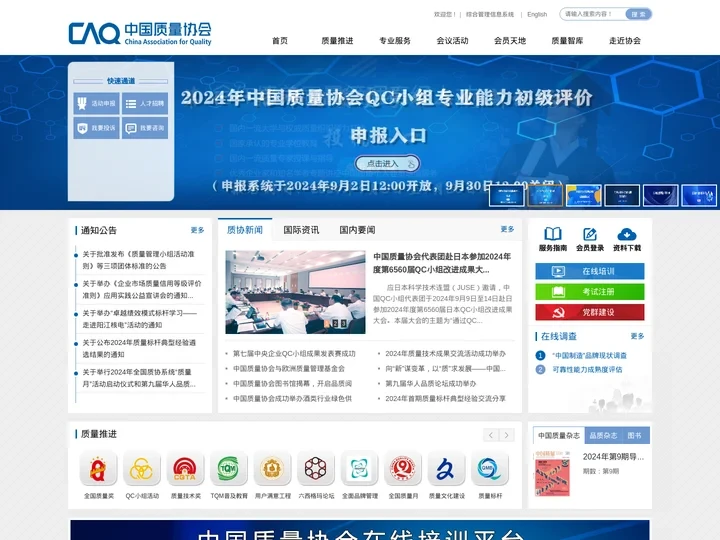Click 更多 in the news tab header
The width and height of the screenshot is (720, 540).
pyautogui.click(x=507, y=229)
